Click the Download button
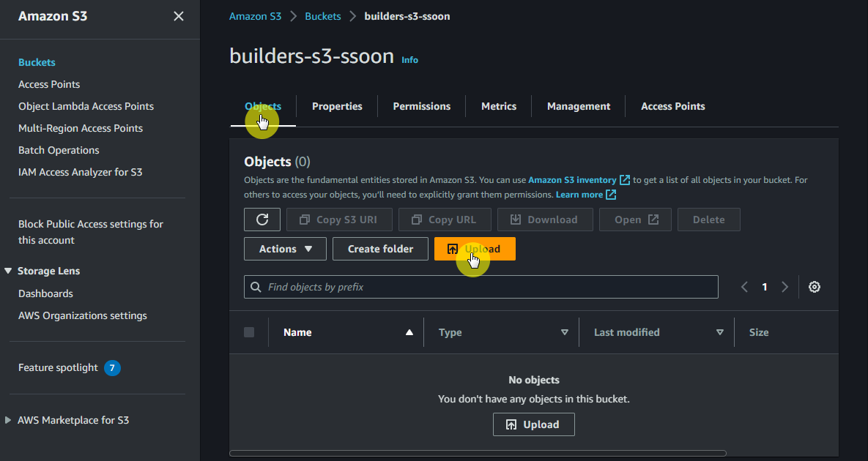868x461 pixels. click(x=545, y=220)
